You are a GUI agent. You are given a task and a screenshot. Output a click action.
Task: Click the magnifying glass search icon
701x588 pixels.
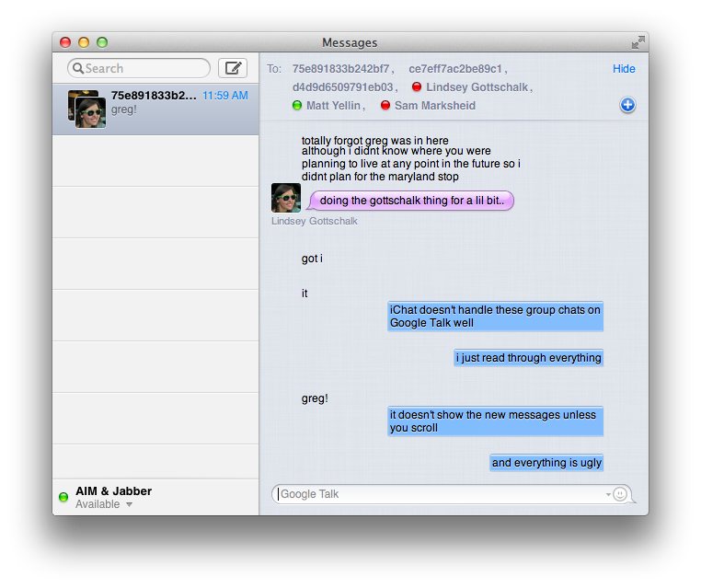[x=78, y=68]
